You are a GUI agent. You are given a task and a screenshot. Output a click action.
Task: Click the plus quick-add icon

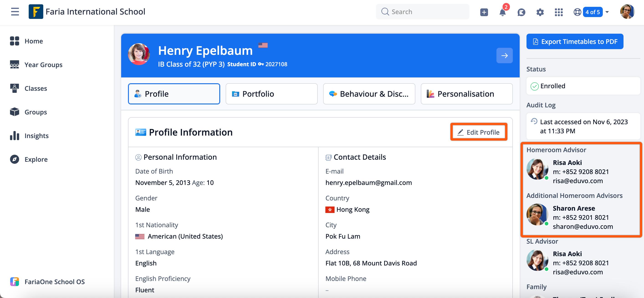[x=484, y=12]
